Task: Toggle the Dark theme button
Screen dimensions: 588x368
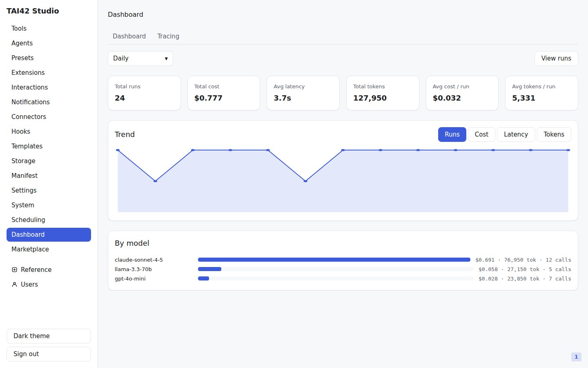Action: point(49,336)
